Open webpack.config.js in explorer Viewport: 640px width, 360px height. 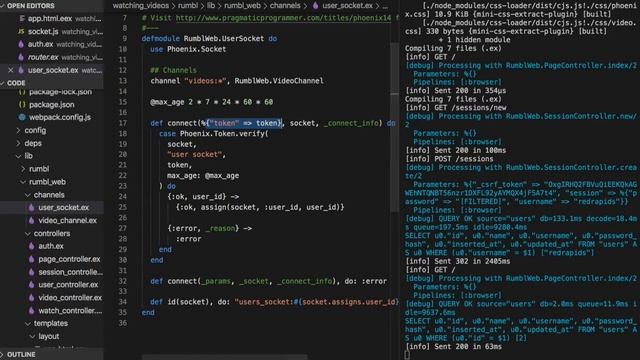[60, 117]
